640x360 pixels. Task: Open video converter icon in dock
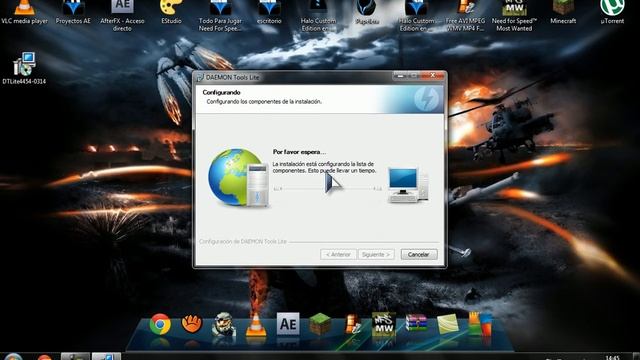[352, 324]
